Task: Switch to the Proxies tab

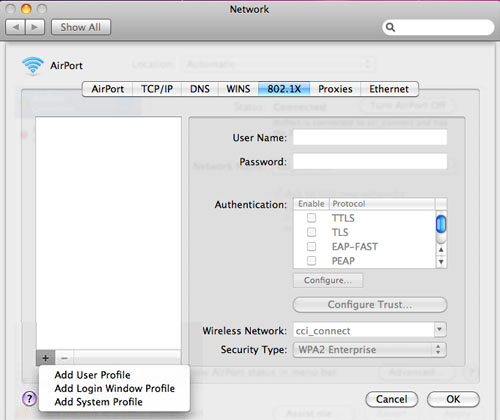Action: coord(335,89)
